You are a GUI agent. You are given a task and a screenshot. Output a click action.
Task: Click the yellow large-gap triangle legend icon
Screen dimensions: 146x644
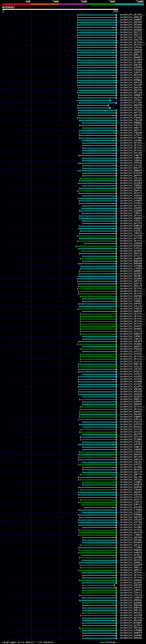(x=19, y=642)
